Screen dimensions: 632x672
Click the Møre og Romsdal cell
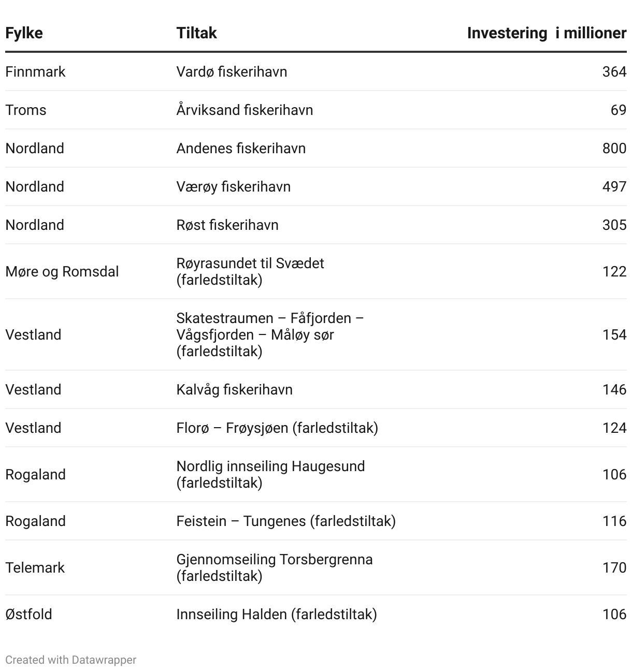[62, 271]
